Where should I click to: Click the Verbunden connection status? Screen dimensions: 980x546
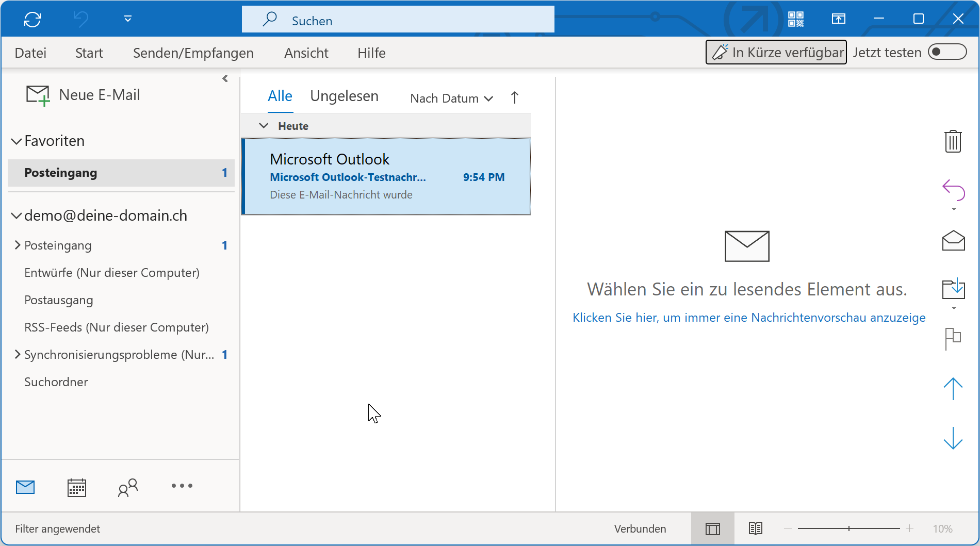click(x=640, y=529)
